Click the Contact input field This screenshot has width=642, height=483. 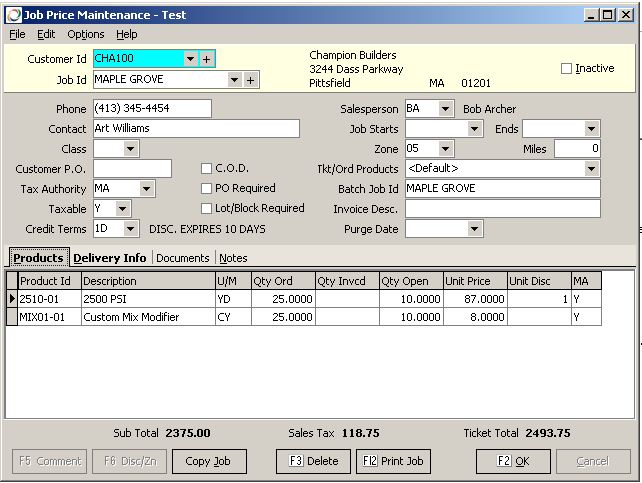click(x=195, y=129)
